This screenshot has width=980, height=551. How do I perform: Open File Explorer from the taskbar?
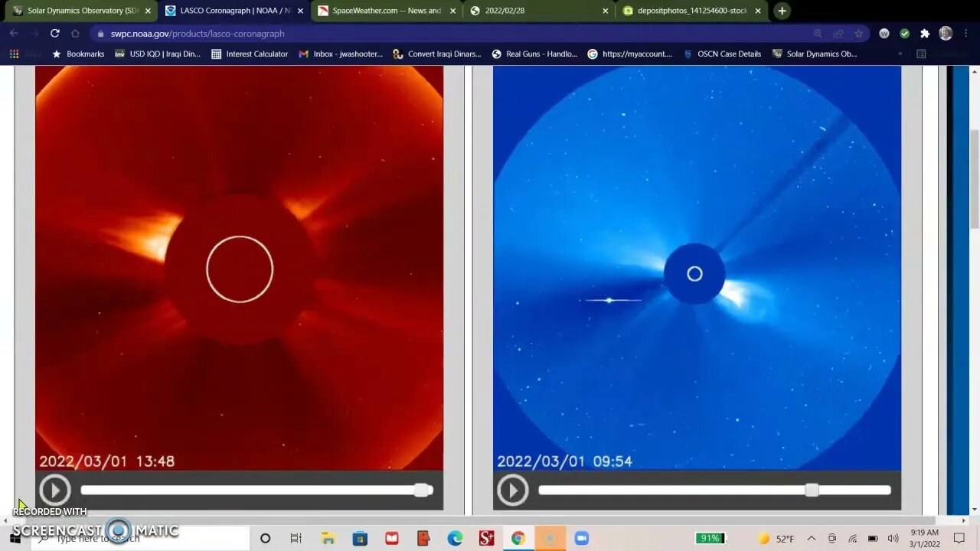(328, 539)
